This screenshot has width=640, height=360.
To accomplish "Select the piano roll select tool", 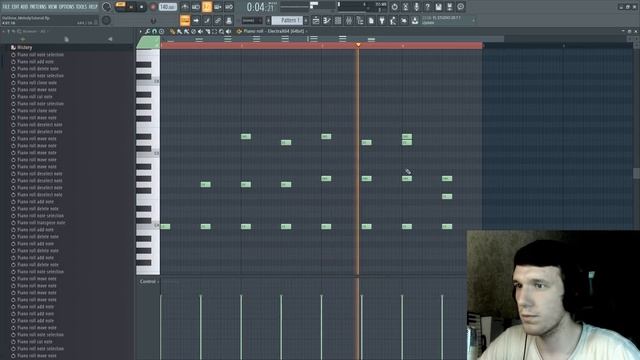I will click(x=214, y=31).
